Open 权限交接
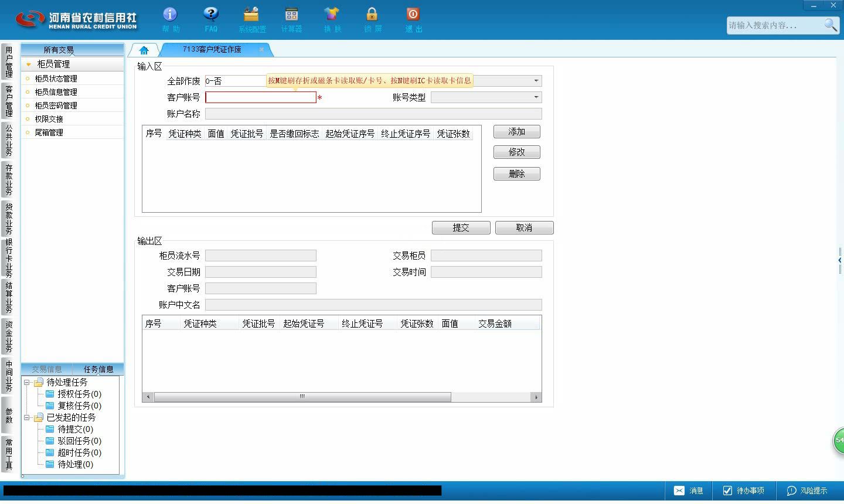 coord(49,119)
